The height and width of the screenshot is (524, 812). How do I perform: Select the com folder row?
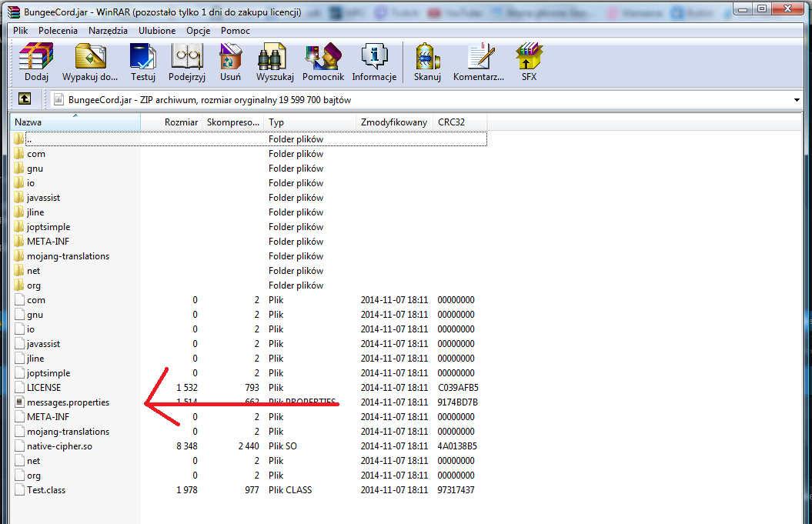coord(249,154)
